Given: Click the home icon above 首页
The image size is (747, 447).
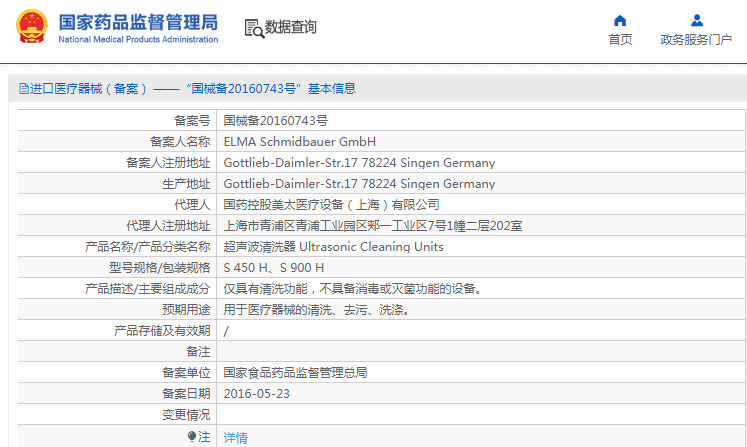Looking at the screenshot, I should tap(620, 20).
